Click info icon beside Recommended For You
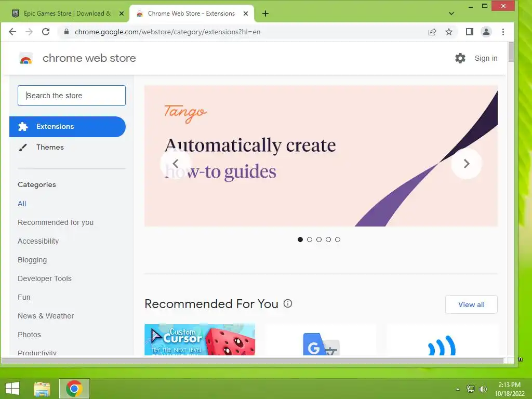The width and height of the screenshot is (532, 399). coord(288,303)
